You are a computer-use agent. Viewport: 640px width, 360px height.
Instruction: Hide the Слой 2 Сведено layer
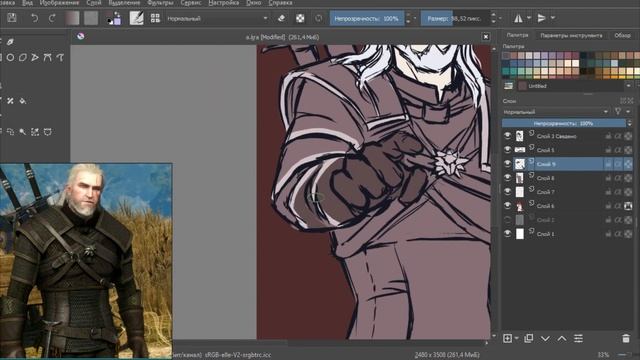507,136
